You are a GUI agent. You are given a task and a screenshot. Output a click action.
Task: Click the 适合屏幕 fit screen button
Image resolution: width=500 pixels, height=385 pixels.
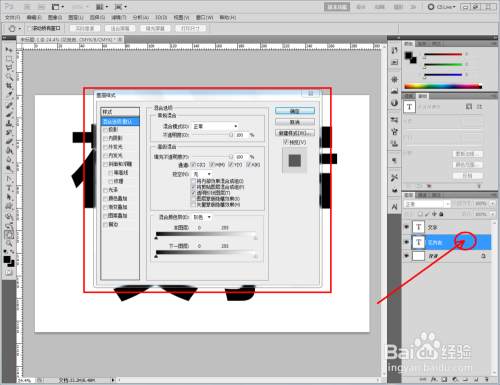click(x=120, y=29)
